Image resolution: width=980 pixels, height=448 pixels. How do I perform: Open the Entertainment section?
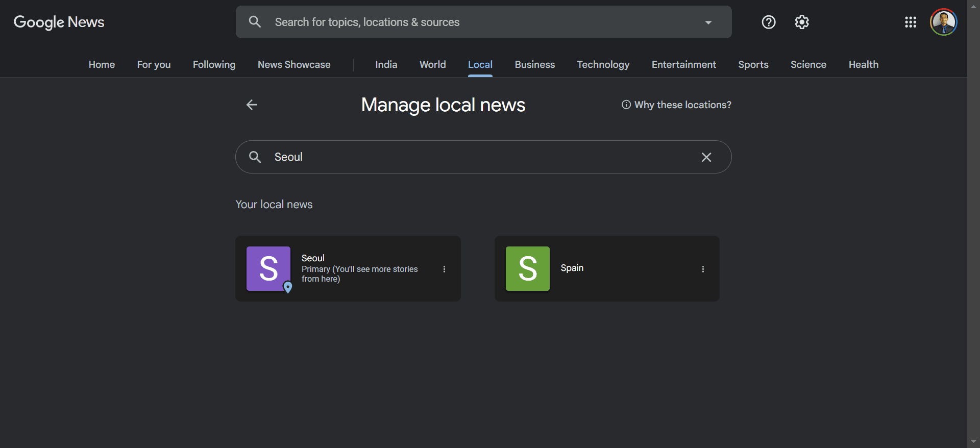683,64
